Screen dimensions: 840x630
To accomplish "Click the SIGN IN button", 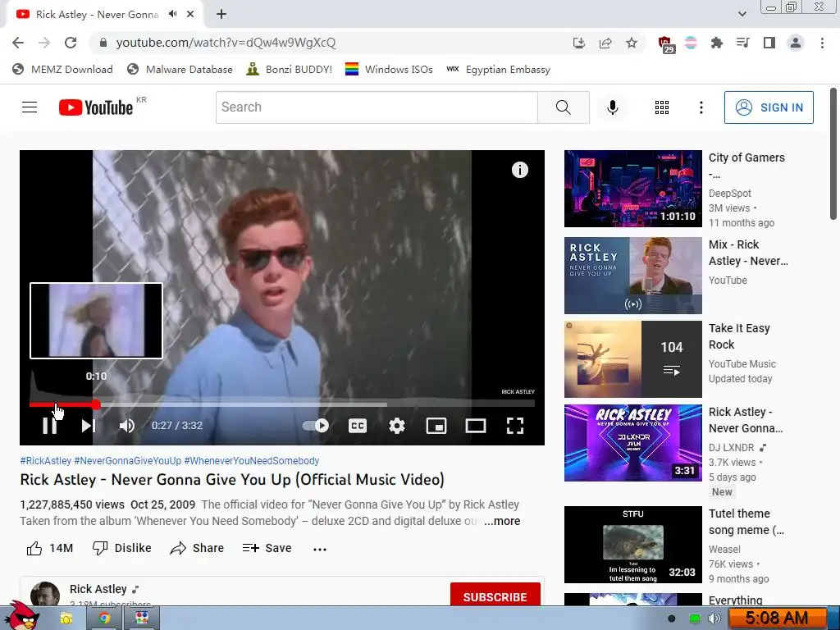I will 769,107.
